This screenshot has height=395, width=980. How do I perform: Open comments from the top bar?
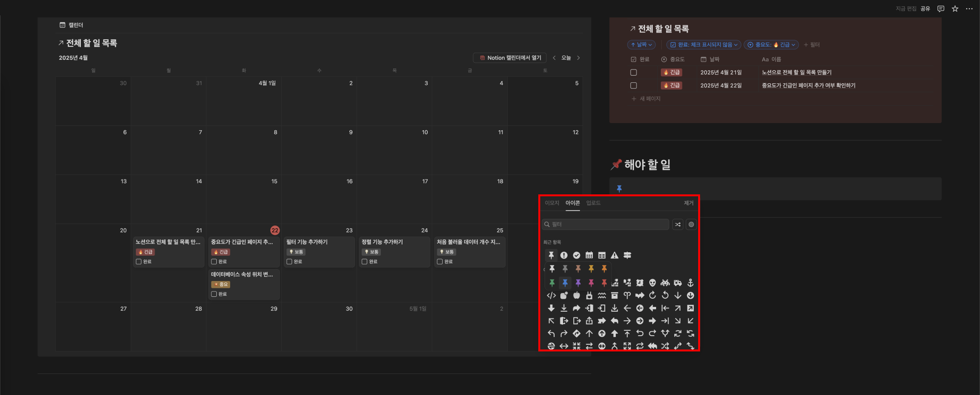point(941,9)
